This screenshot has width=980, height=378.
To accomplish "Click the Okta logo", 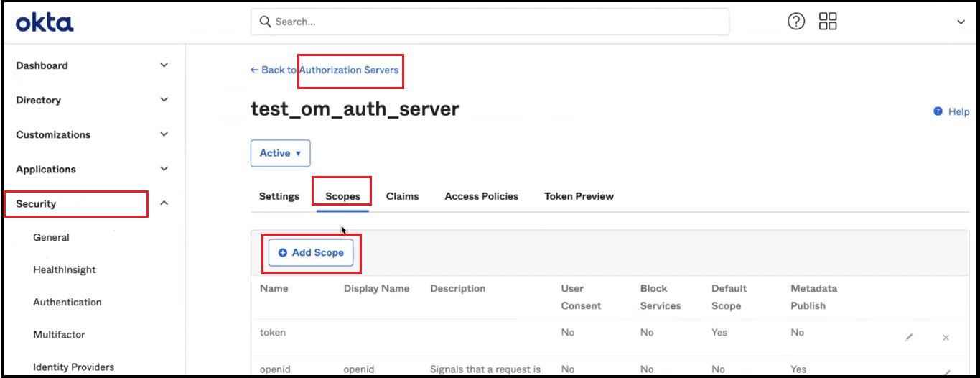I will coord(45,23).
